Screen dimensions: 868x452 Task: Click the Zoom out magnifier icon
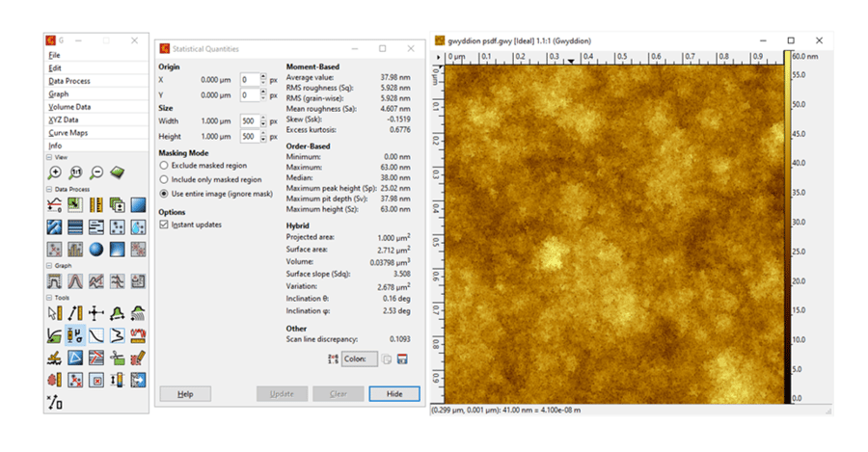coord(96,173)
